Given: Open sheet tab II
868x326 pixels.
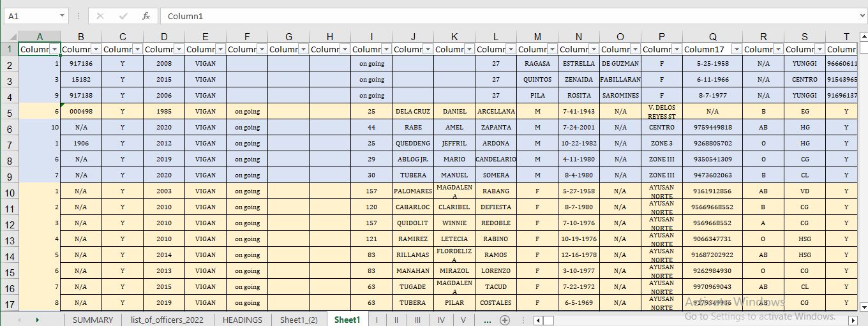Looking at the screenshot, I should point(396,320).
